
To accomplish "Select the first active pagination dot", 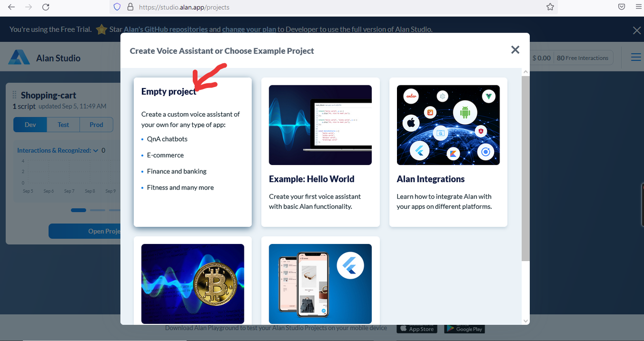I will (78, 210).
